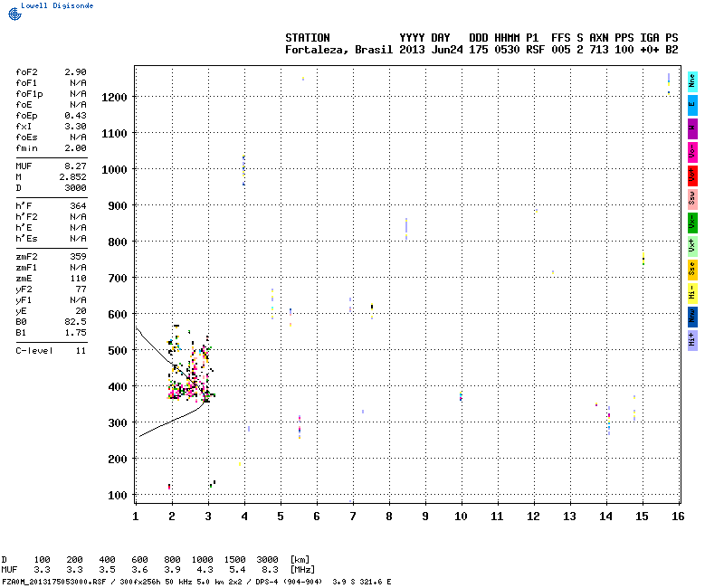Pick the Ssw pink legend swatch

coord(692,199)
